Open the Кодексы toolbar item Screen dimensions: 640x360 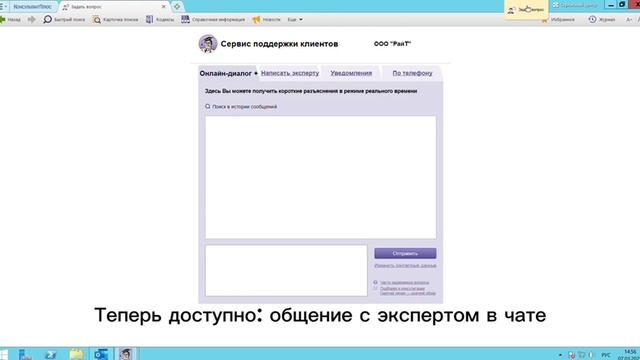tap(160, 20)
